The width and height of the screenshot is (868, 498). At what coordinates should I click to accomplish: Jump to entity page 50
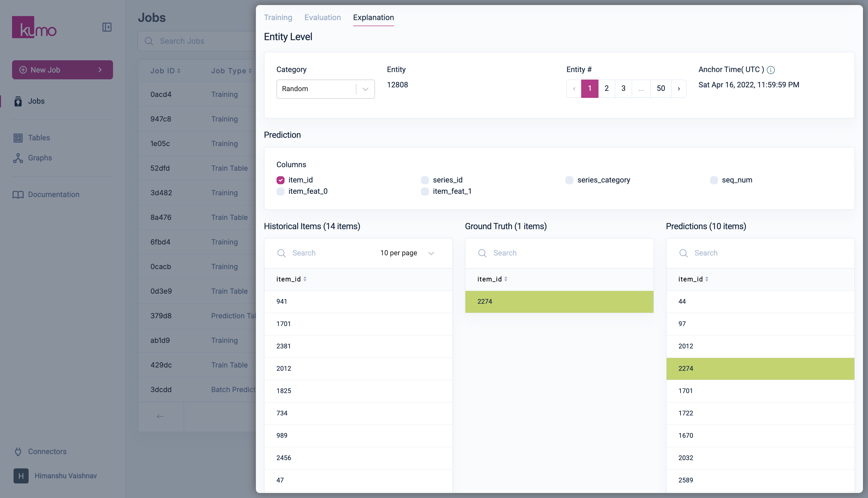(x=660, y=89)
